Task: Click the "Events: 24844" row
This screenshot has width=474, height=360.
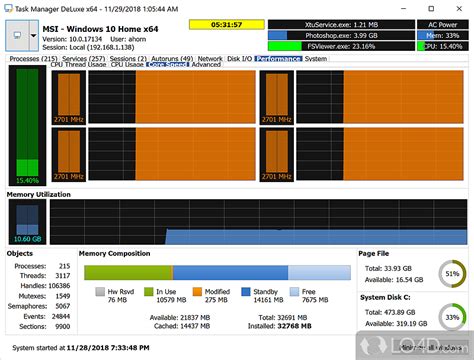Action: pos(47,316)
